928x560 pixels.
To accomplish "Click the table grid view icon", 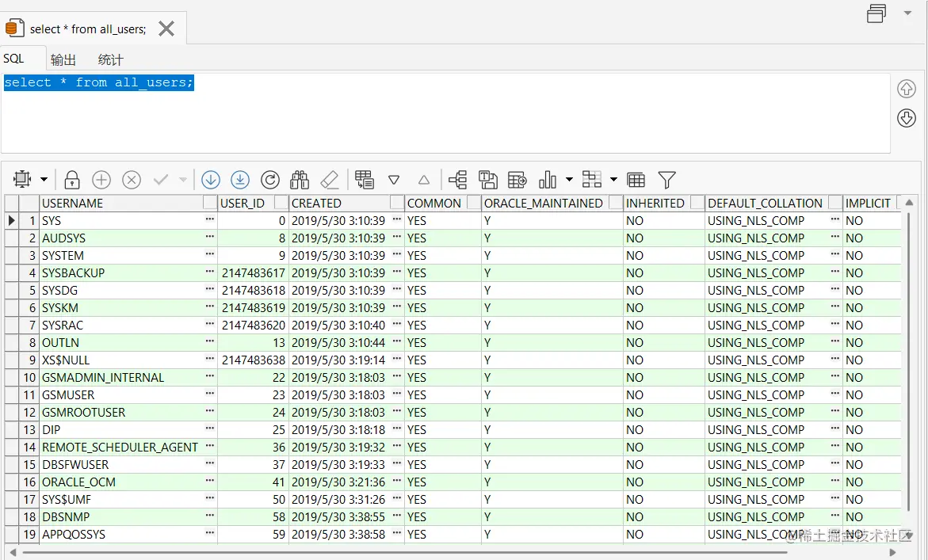I will pos(636,180).
